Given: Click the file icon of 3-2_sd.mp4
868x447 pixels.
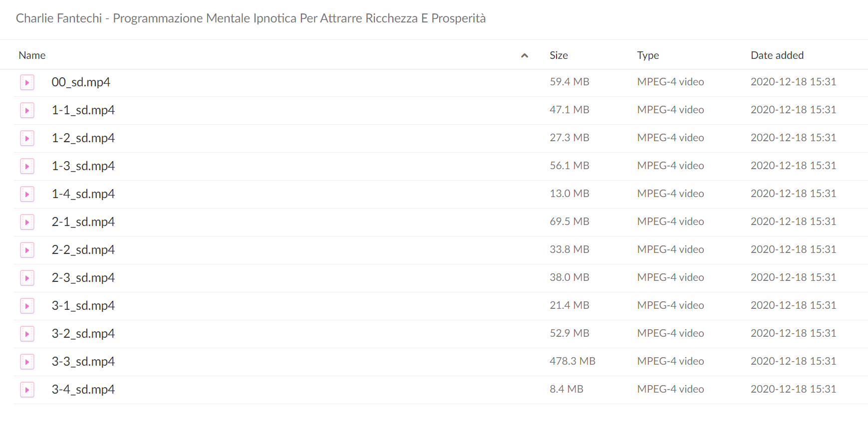Looking at the screenshot, I should point(27,334).
